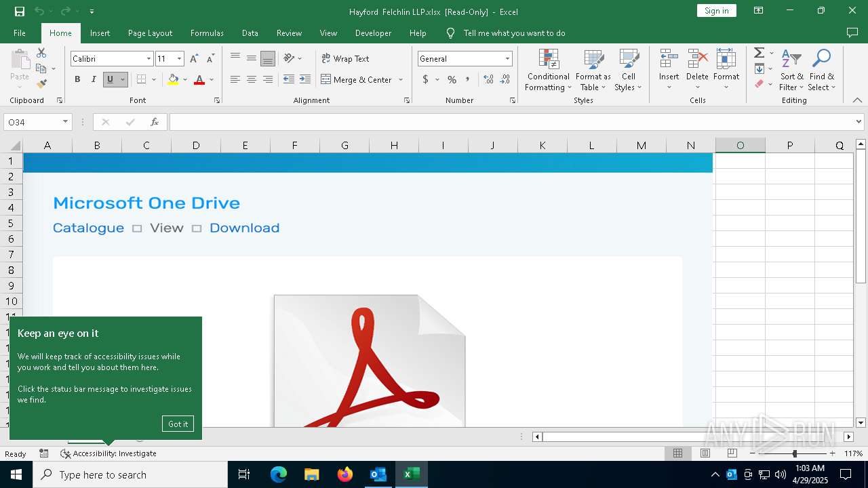Click the Orientation text angle icon

tap(290, 58)
